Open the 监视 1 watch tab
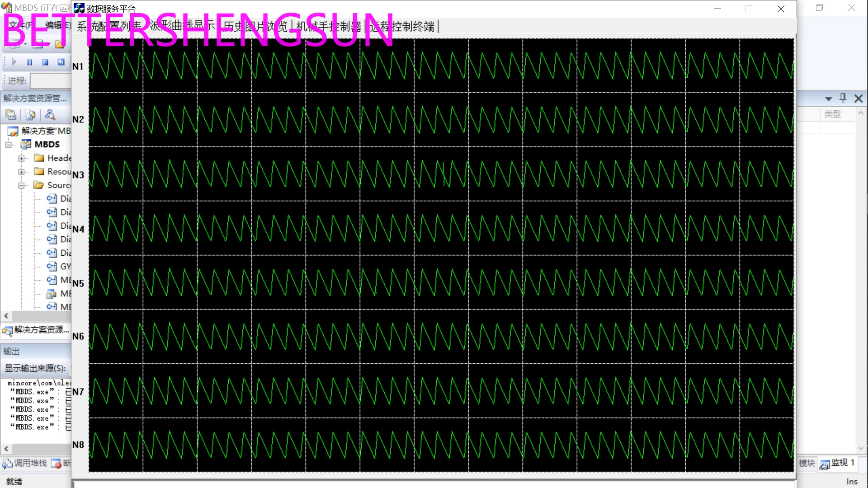This screenshot has width=868, height=488. tap(837, 463)
